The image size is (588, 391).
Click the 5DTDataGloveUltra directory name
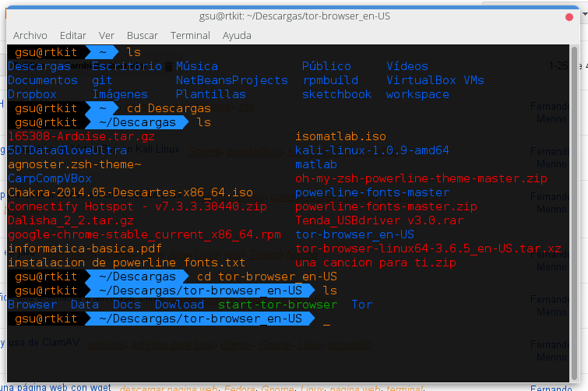tap(68, 150)
